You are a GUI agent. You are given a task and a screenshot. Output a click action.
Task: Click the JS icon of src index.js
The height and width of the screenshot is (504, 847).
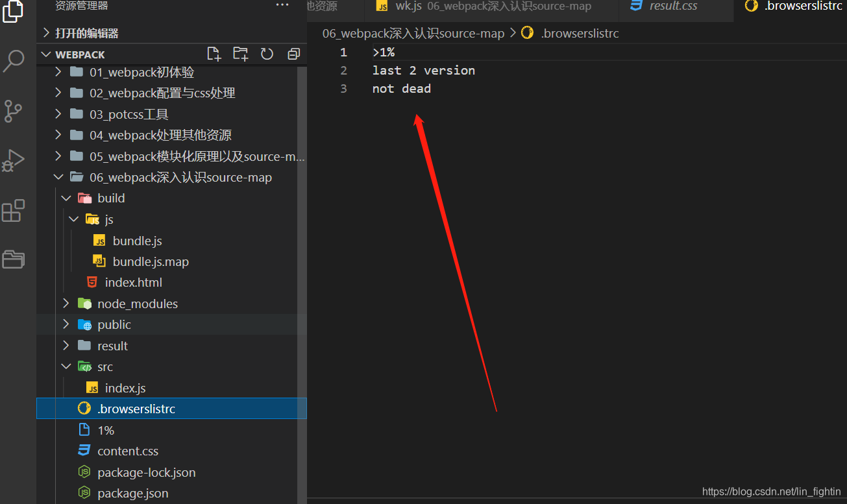[92, 388]
